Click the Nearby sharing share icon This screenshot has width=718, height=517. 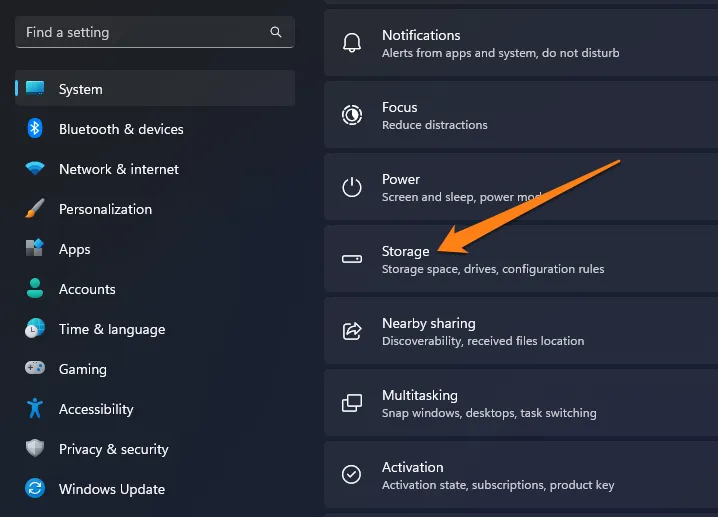[x=352, y=331]
